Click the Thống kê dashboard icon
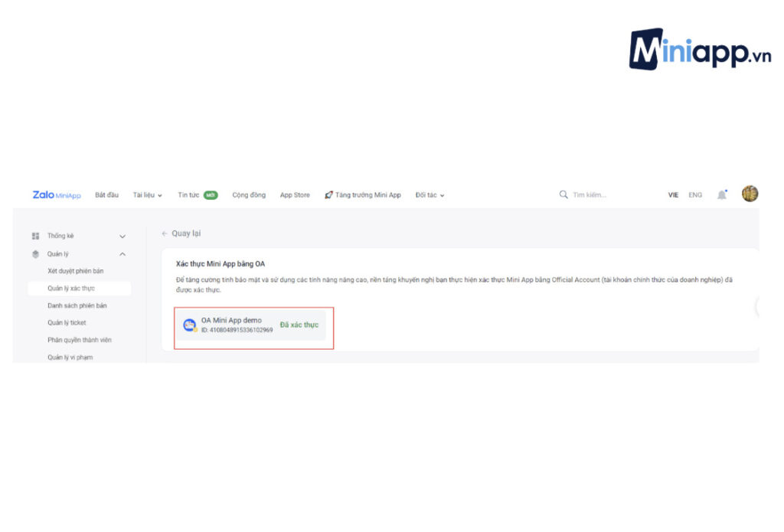 pos(35,236)
